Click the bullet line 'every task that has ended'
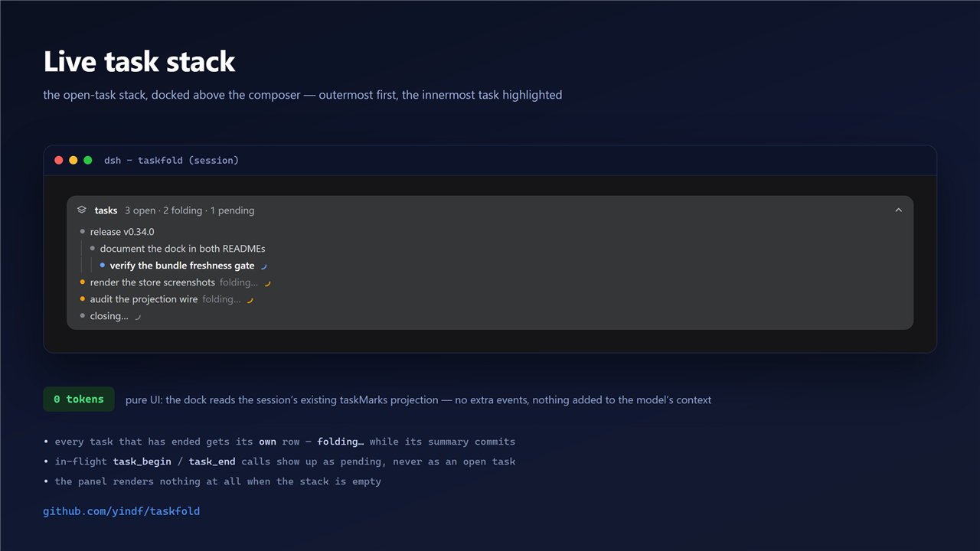 [x=279, y=442]
